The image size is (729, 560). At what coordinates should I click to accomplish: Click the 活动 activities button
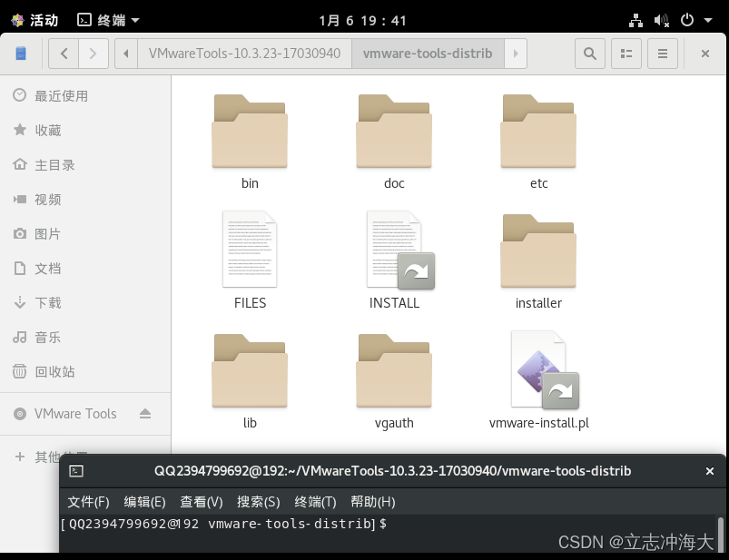click(x=34, y=20)
